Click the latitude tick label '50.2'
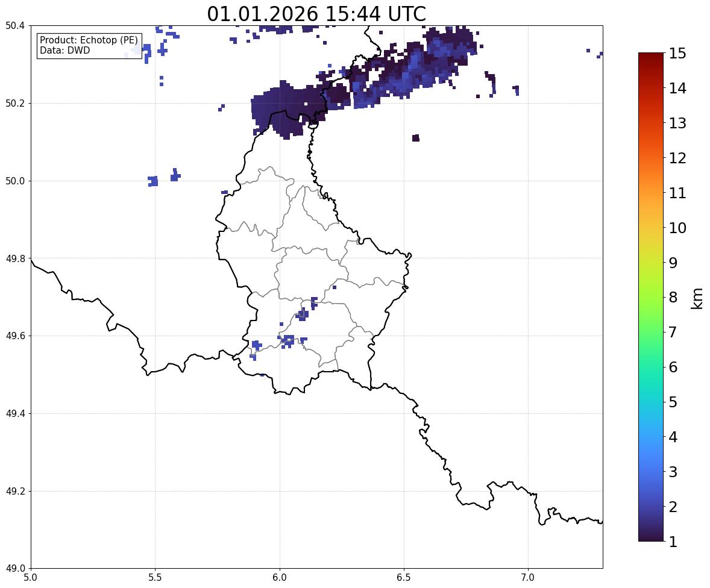 [x=15, y=103]
